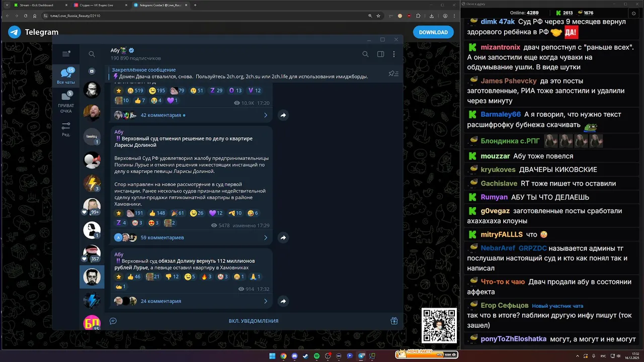The width and height of the screenshot is (644, 362).
Task: Open 24 комментария thread
Action: point(191,301)
